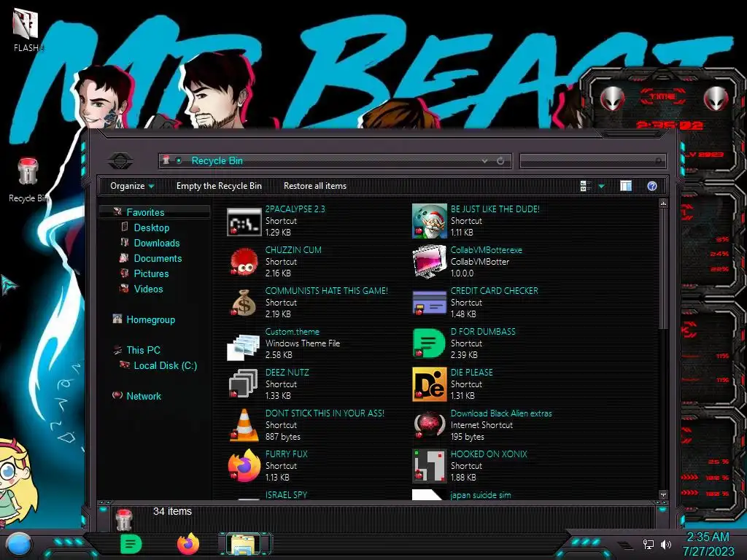Screen dimensions: 747x560
Task: Click the DONT STICK THIS IN YOUR ASS! name
Action: 325,413
